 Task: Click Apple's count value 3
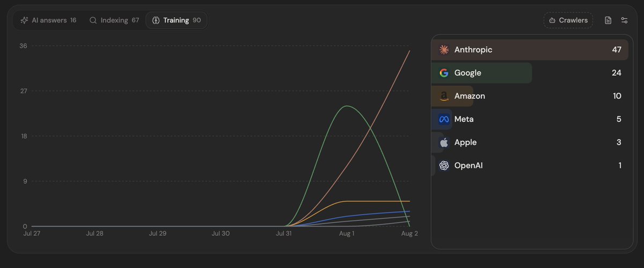coord(619,142)
